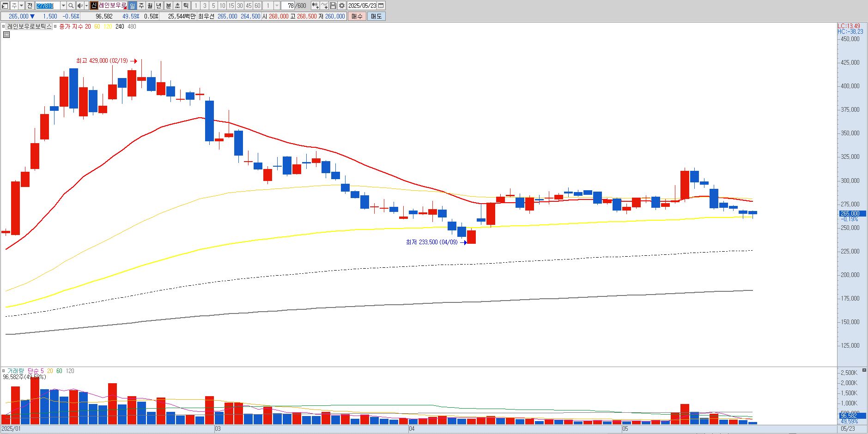Select the 일 daily period toggle
The height and width of the screenshot is (434, 868).
[132, 6]
